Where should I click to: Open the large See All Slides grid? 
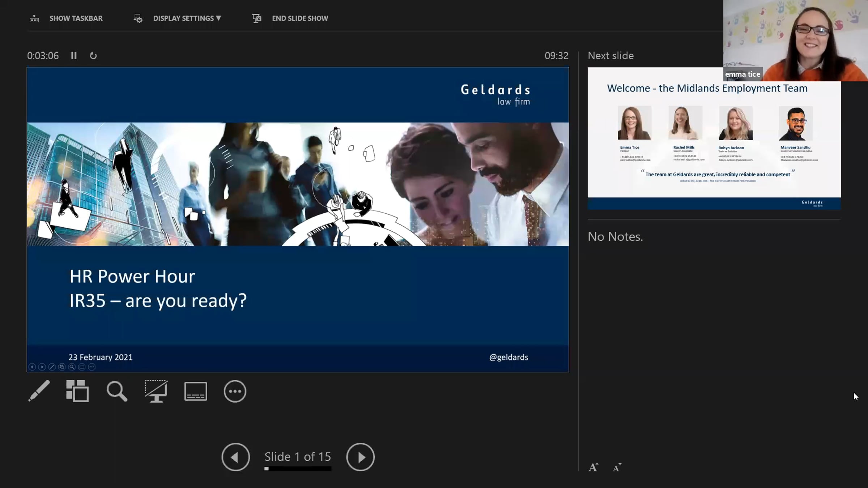click(77, 391)
